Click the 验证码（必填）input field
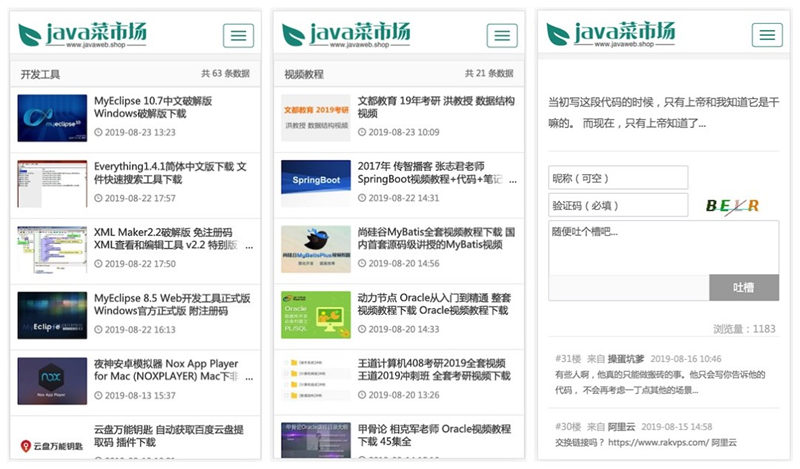 coord(618,206)
